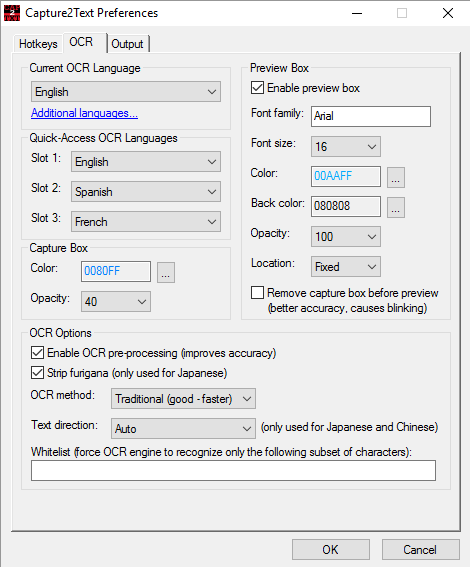The width and height of the screenshot is (470, 567).
Task: Toggle Enable OCR pre-processing checkbox
Action: point(37,353)
